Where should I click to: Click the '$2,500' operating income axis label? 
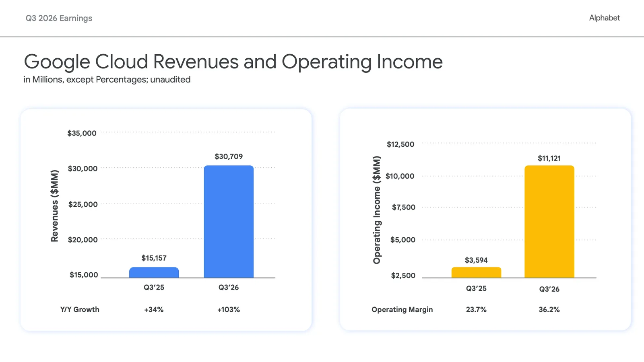click(x=403, y=276)
